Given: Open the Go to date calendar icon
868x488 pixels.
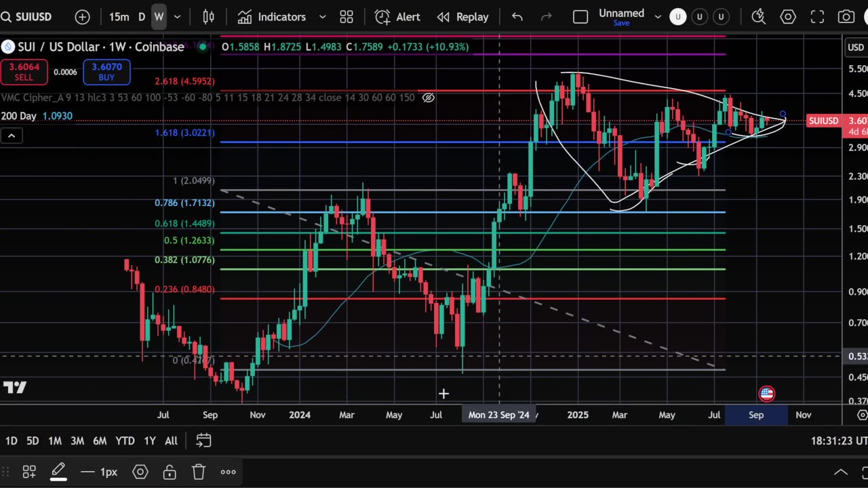Looking at the screenshot, I should 203,441.
